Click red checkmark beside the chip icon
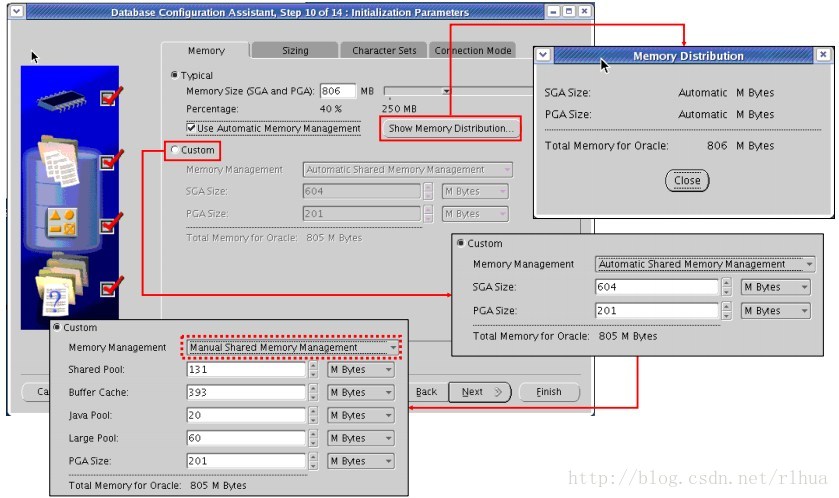 coord(111,96)
